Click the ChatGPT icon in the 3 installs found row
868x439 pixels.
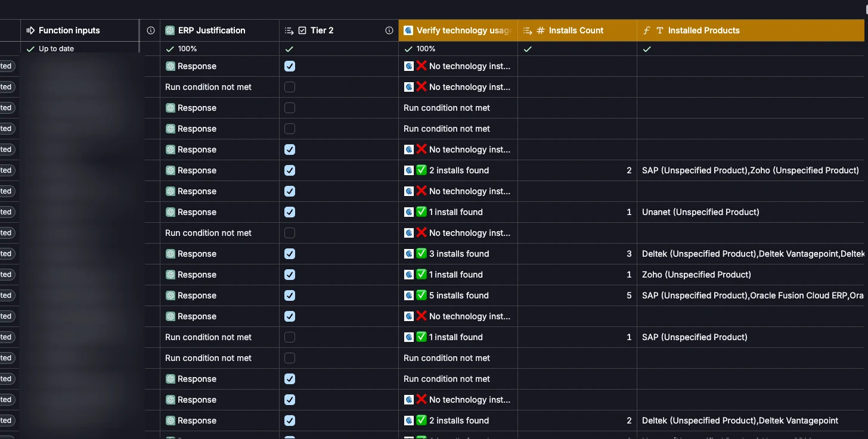click(170, 254)
